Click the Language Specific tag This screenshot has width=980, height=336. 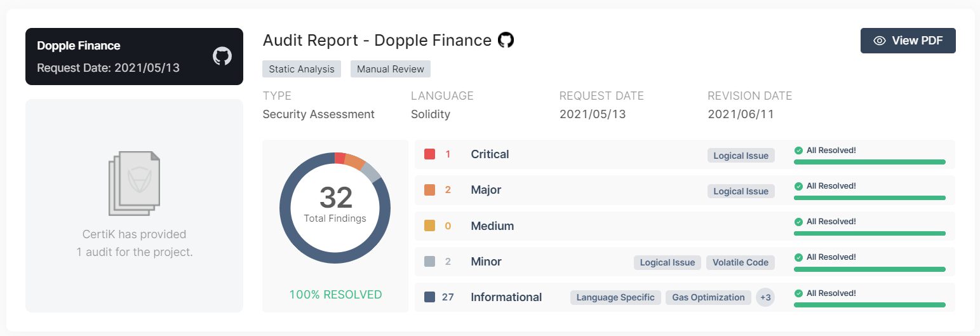(615, 297)
